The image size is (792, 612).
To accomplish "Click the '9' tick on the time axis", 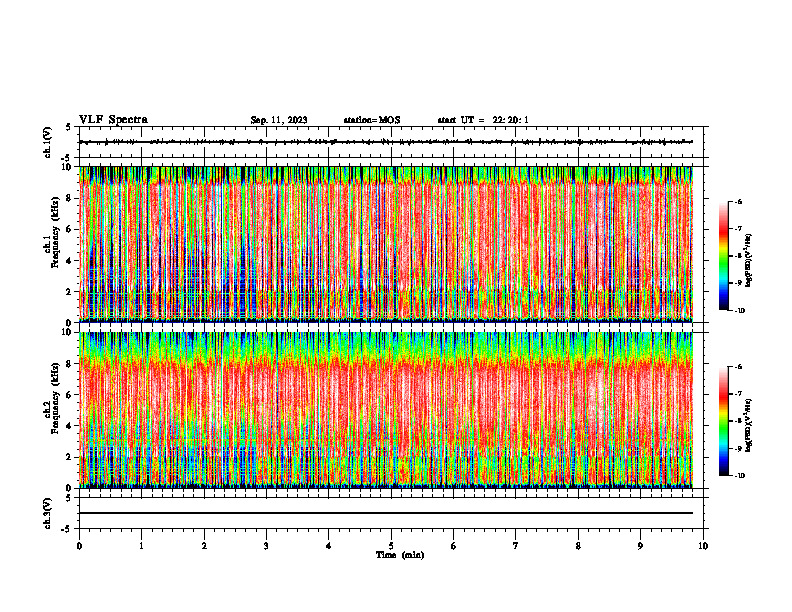I will tap(640, 546).
